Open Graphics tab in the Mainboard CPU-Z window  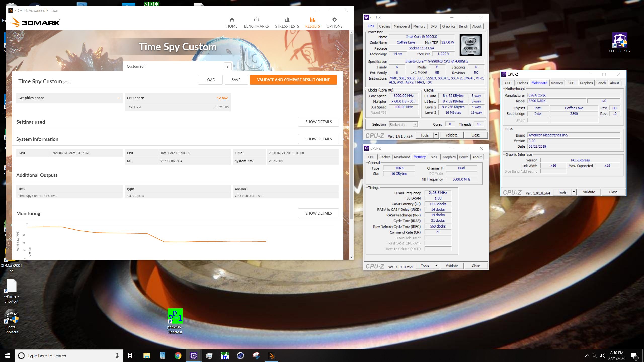pyautogui.click(x=586, y=83)
